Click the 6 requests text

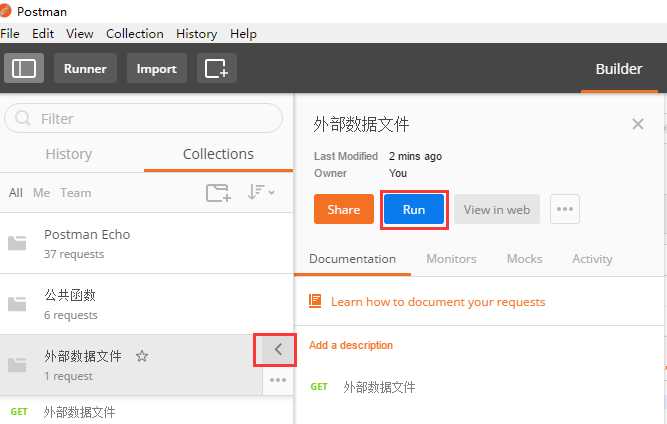(71, 315)
